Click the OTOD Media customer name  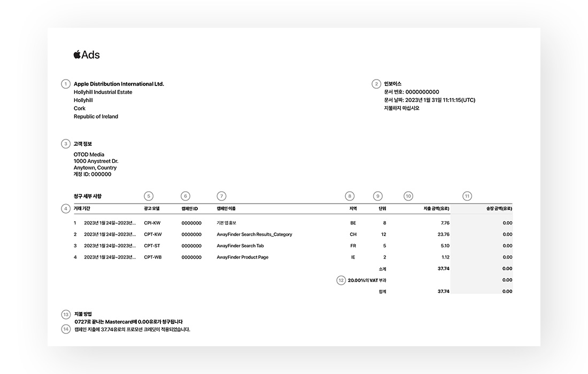tap(89, 154)
